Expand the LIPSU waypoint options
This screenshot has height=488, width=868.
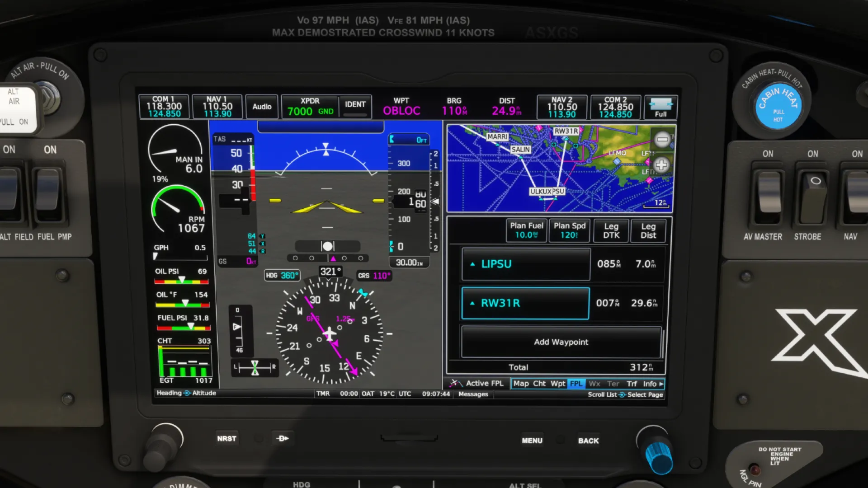(526, 264)
